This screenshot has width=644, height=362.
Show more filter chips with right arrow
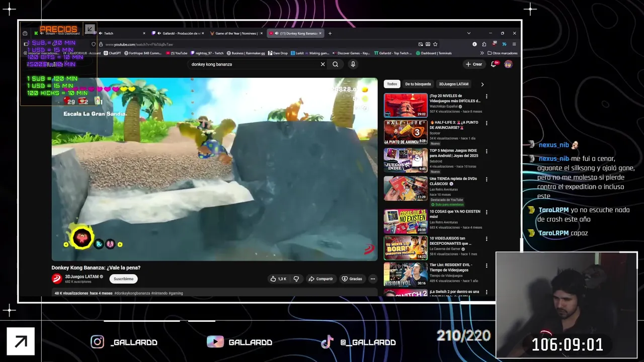coord(482,84)
